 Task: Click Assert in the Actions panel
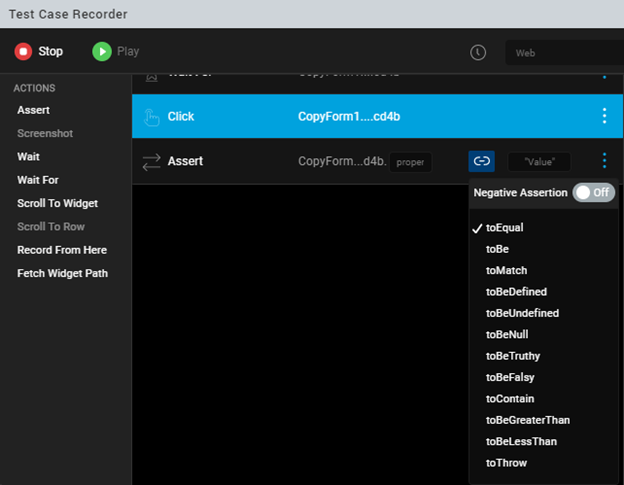[33, 110]
